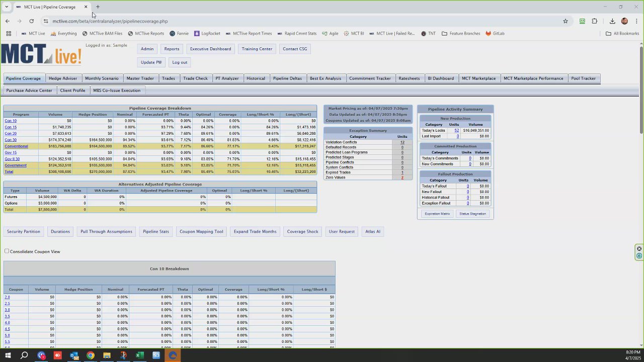This screenshot has height=362, width=644.
Task: Open the tab search dropdown arrow
Action: tap(7, 7)
